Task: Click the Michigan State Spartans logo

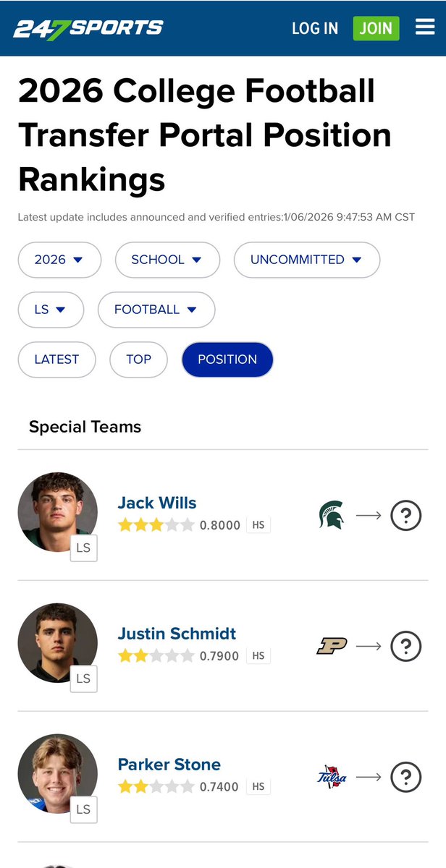Action: coord(332,516)
